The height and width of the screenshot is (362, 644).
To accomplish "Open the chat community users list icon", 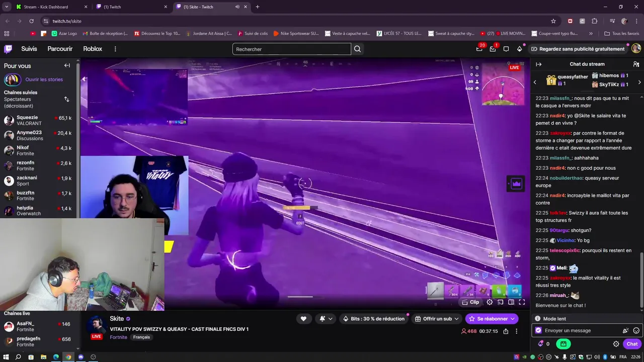I will coord(636,64).
